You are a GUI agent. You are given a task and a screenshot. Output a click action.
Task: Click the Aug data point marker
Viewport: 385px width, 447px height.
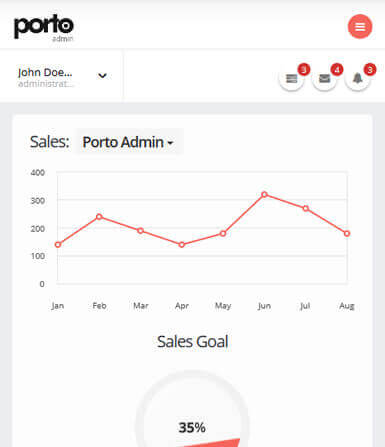coord(347,234)
